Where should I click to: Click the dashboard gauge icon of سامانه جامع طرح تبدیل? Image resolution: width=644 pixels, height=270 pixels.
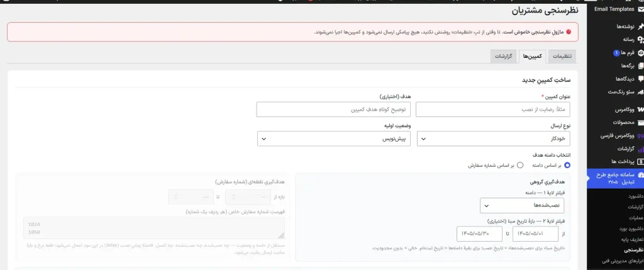[640, 175]
